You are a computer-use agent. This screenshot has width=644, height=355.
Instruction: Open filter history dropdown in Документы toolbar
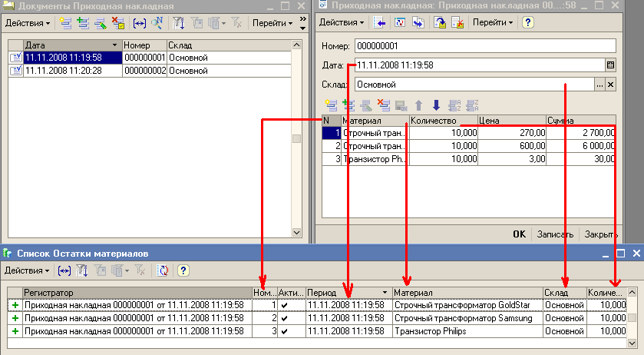tap(223, 24)
